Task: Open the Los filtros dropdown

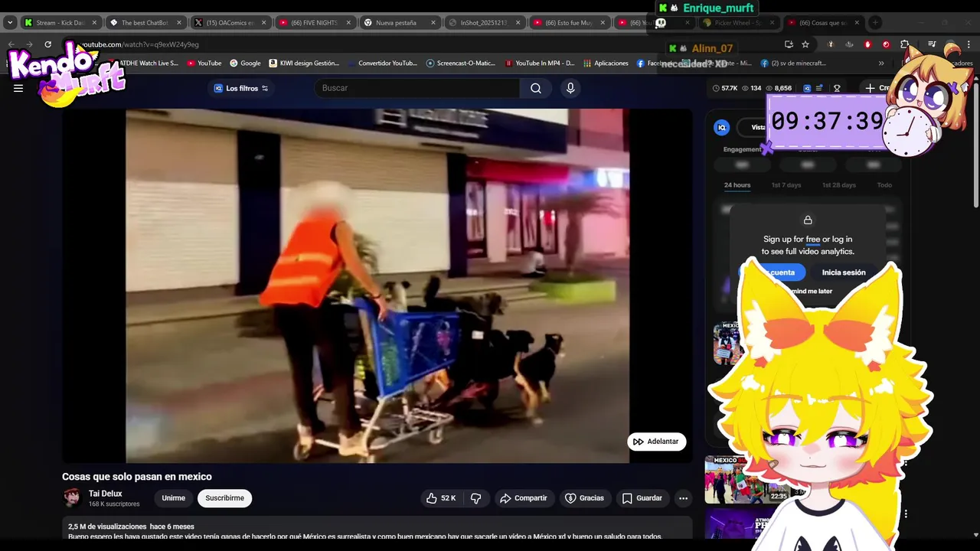Action: pyautogui.click(x=241, y=88)
